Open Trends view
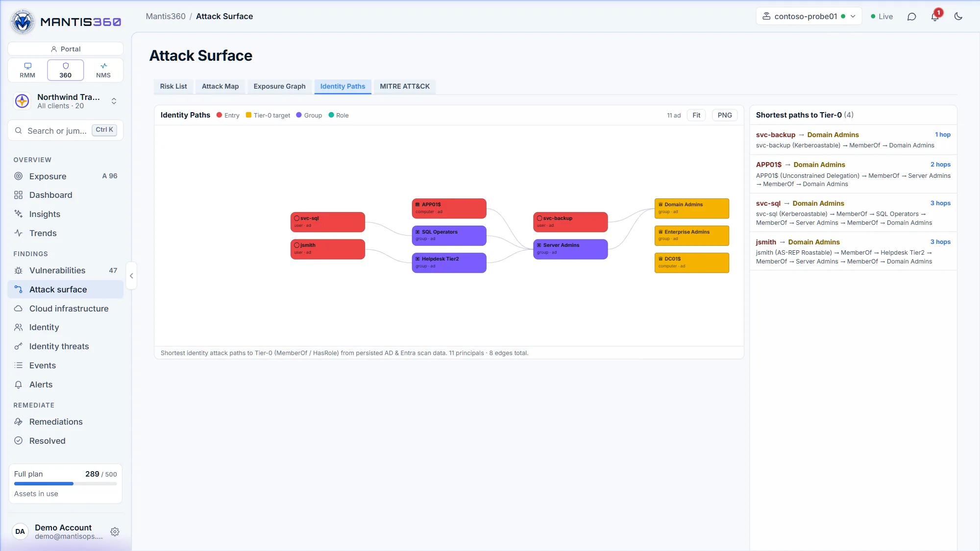 click(66, 234)
